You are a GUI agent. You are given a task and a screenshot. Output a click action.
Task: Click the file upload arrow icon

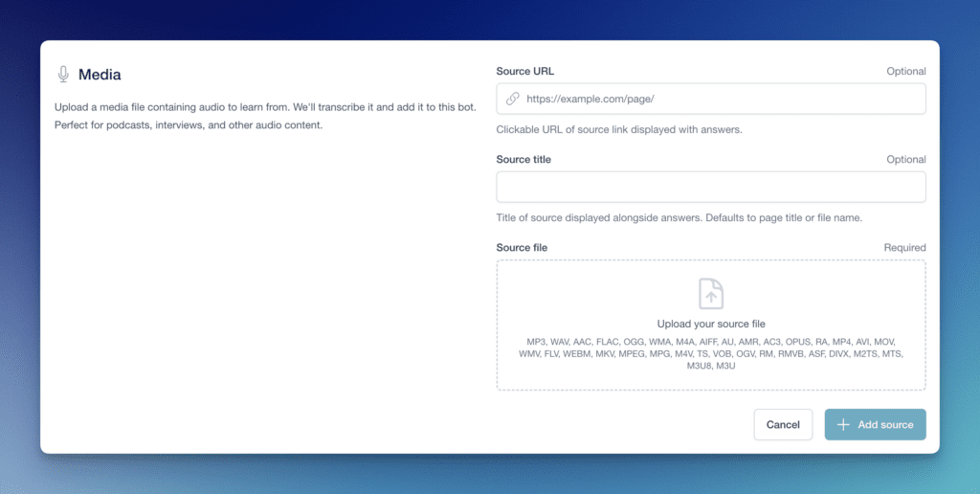pyautogui.click(x=711, y=294)
